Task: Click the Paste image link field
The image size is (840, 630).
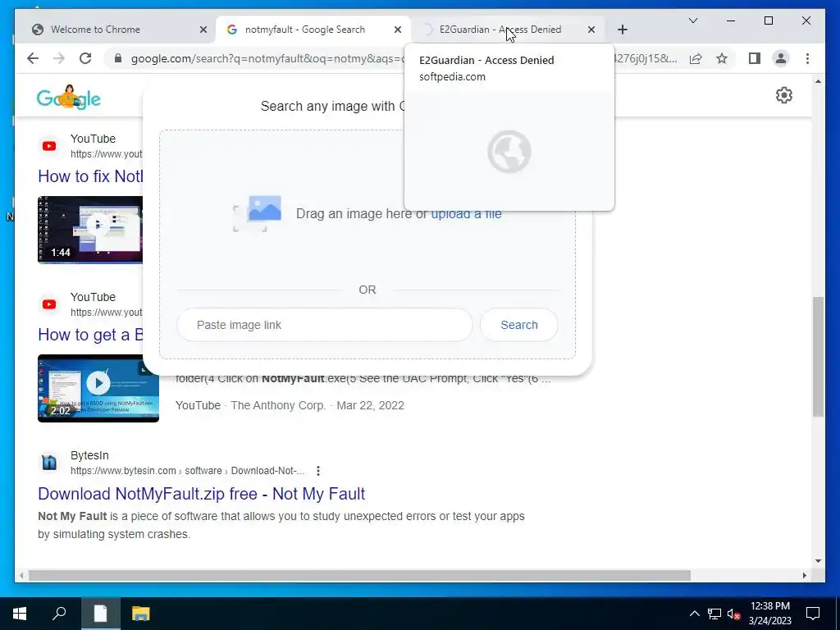Action: 325,325
